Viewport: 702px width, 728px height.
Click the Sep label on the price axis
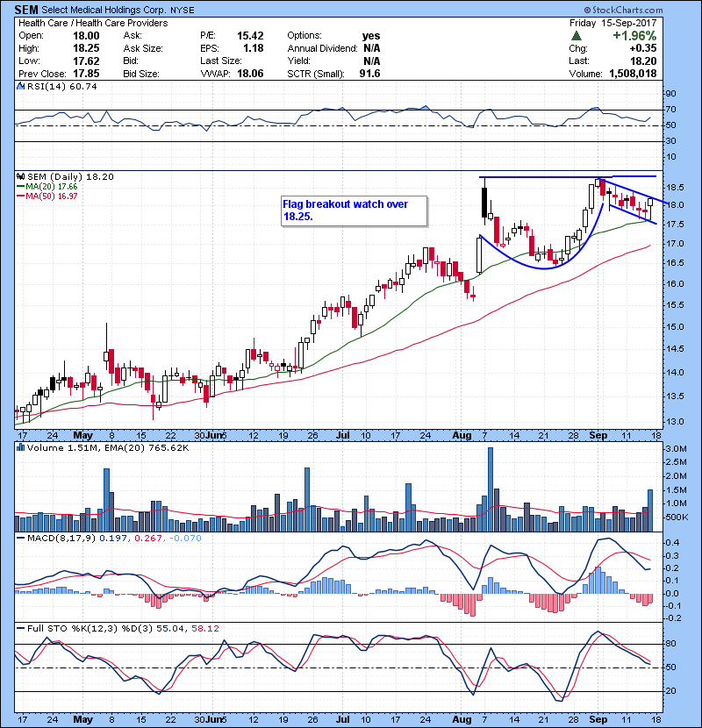[598, 435]
